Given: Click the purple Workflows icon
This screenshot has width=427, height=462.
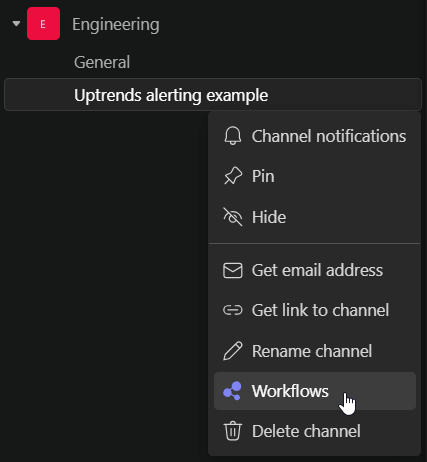Looking at the screenshot, I should [232, 391].
